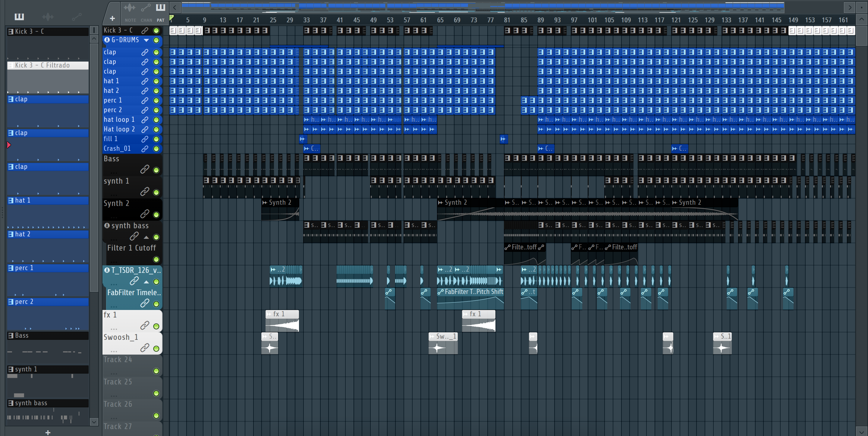Select the audio clip picker icon
This screenshot has height=436, width=868.
(x=48, y=16)
